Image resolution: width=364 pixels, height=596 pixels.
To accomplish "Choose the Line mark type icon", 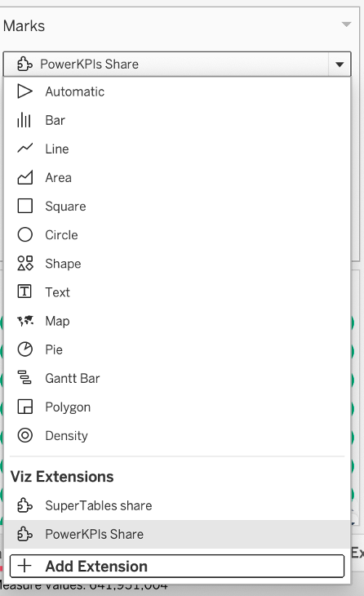I will coord(24,149).
